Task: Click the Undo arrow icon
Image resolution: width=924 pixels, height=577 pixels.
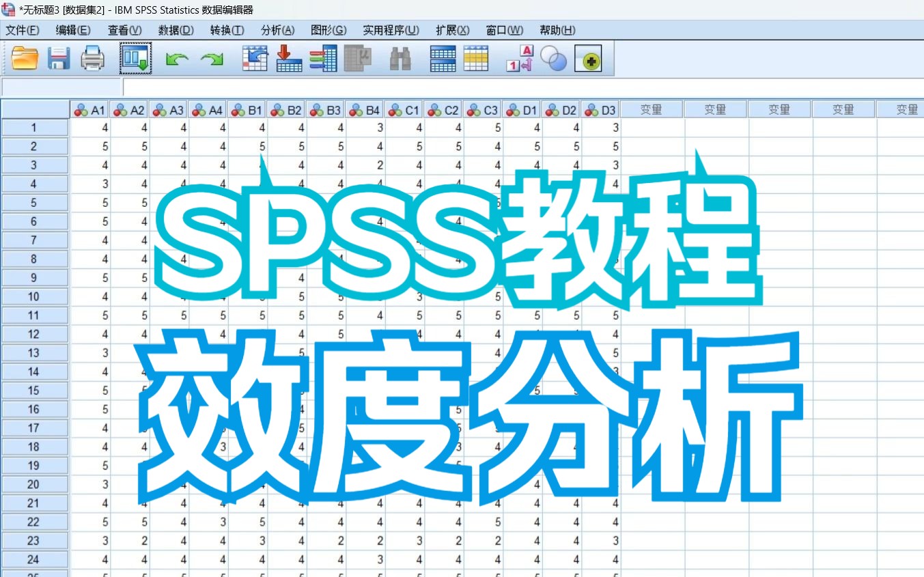Action: point(177,60)
